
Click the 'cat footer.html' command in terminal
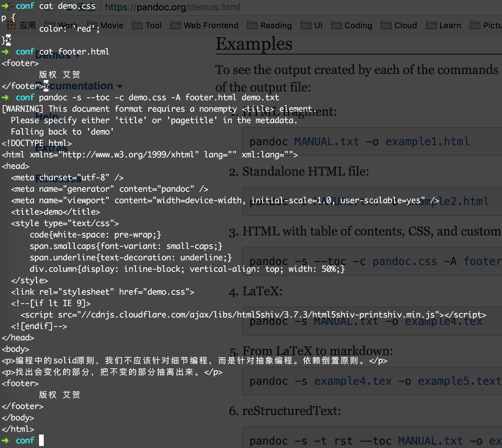(x=74, y=52)
